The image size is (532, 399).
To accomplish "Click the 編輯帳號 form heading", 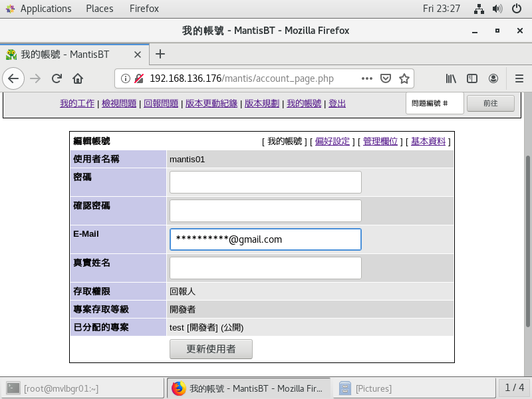I will pyautogui.click(x=92, y=141).
